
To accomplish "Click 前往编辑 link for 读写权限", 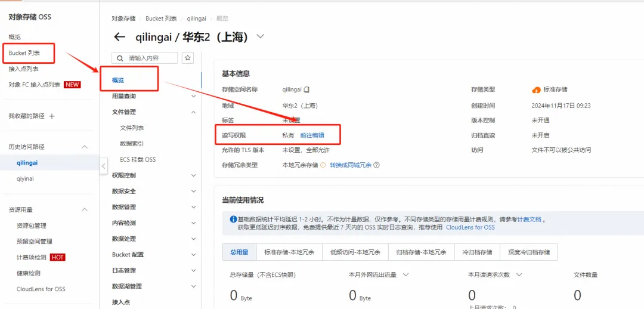I will click(x=312, y=135).
